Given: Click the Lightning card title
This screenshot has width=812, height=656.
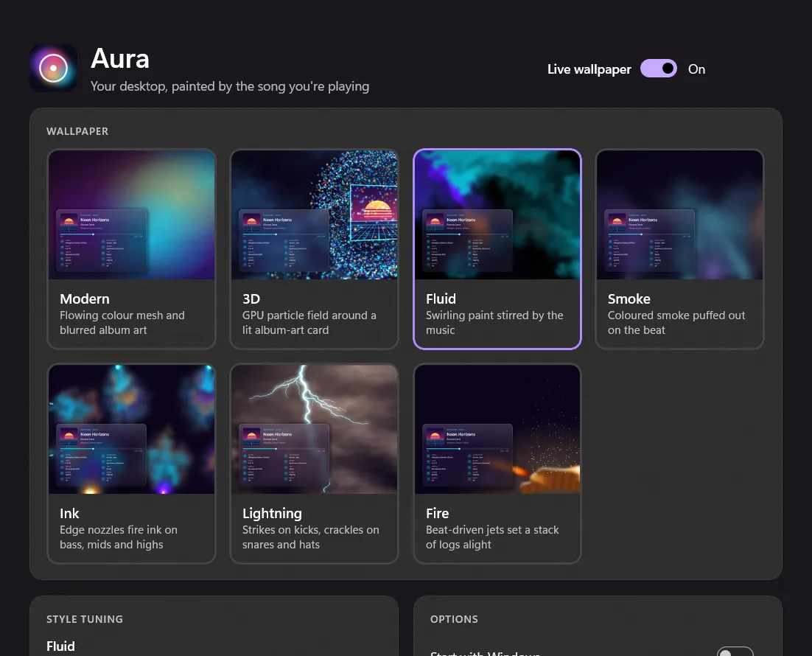Looking at the screenshot, I should click(x=272, y=514).
